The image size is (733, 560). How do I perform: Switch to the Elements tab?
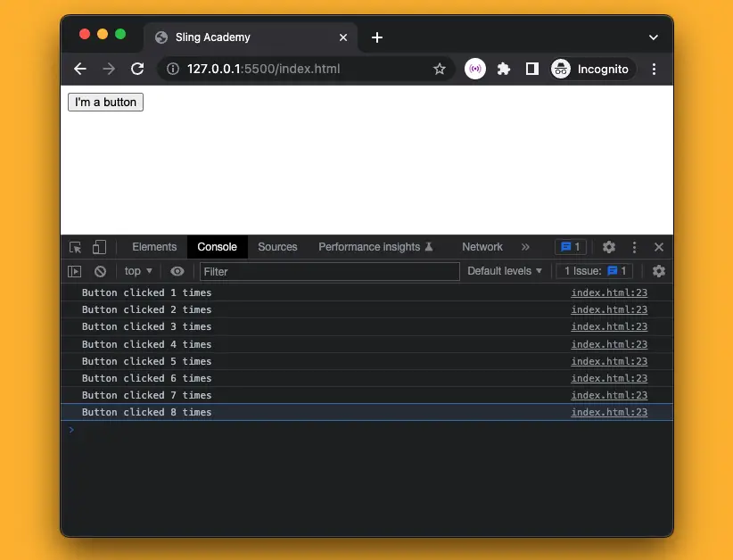154,247
